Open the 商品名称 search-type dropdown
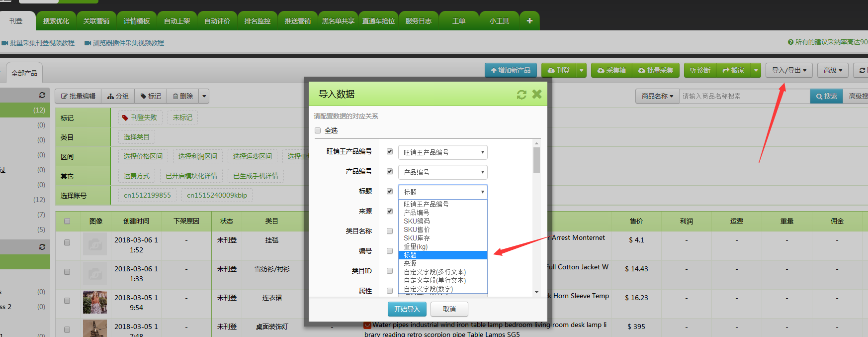Image resolution: width=868 pixels, height=337 pixels. (657, 96)
